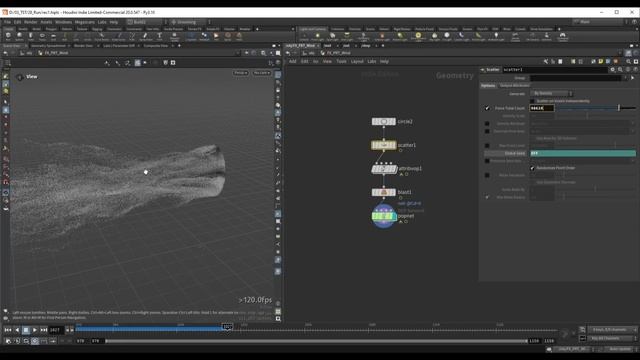The width and height of the screenshot is (640, 360).
Task: Select the Helix shelf tool
Action: (x=239, y=37)
